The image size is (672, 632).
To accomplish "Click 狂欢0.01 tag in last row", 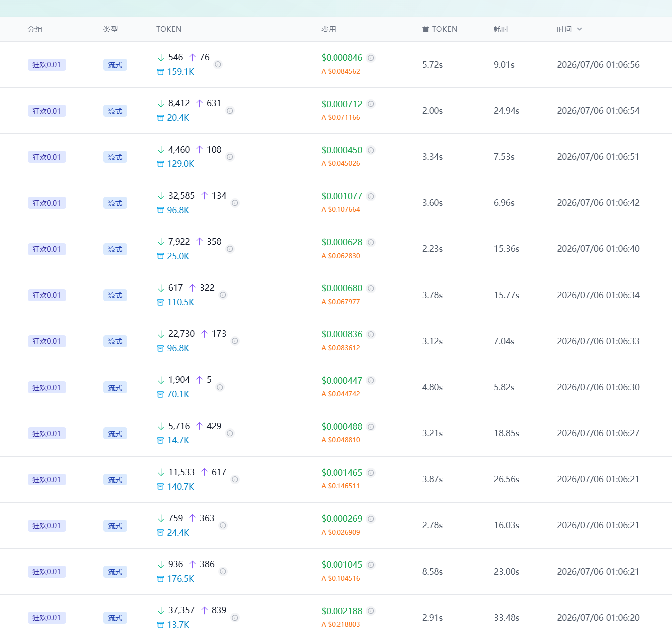I will pos(47,618).
